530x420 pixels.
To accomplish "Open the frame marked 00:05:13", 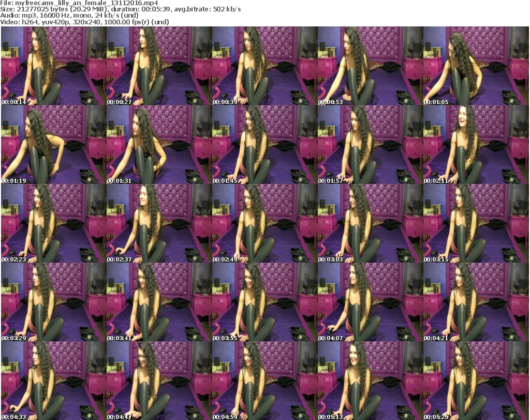I will [x=370, y=381].
